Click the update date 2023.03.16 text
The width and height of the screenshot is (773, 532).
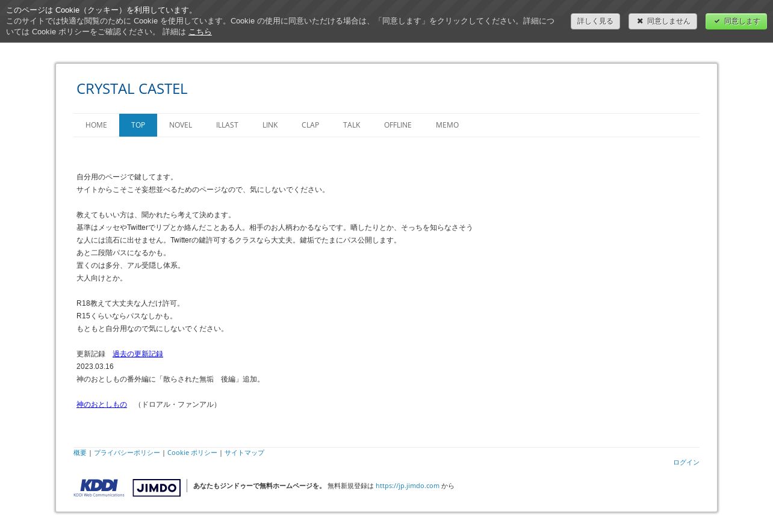click(95, 367)
